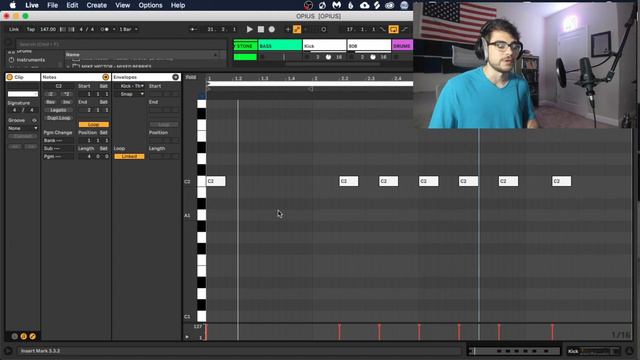
Task: Click the Legato button
Action: pyautogui.click(x=58, y=110)
